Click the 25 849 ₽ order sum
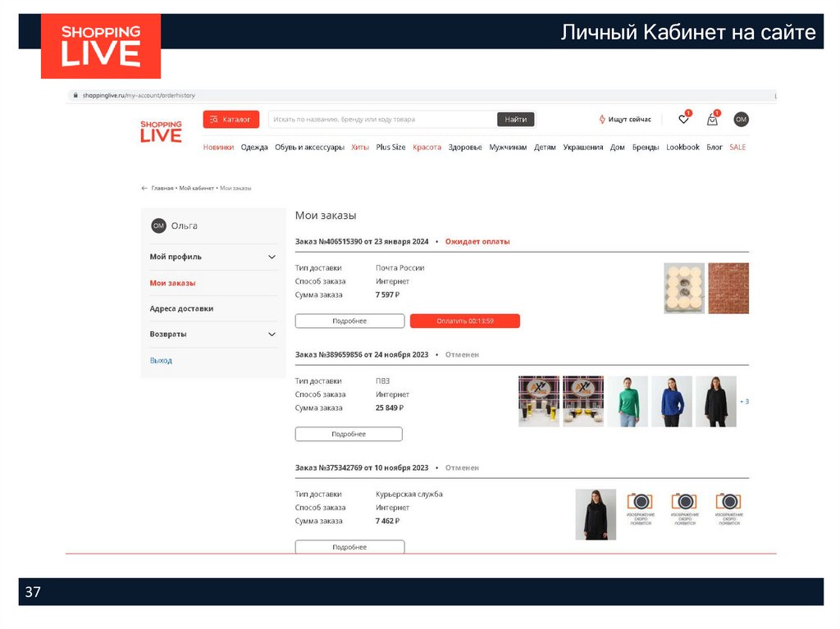This screenshot has width=840, height=629. coord(390,408)
